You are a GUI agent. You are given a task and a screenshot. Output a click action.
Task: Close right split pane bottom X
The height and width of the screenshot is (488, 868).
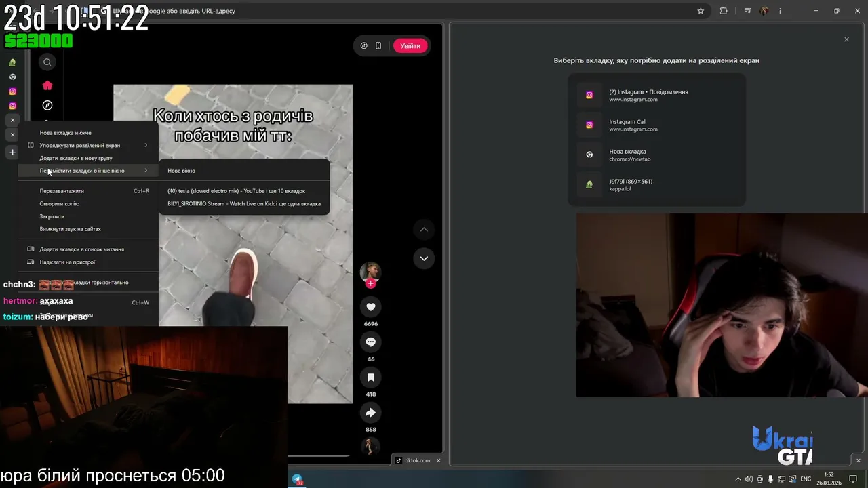tap(858, 460)
